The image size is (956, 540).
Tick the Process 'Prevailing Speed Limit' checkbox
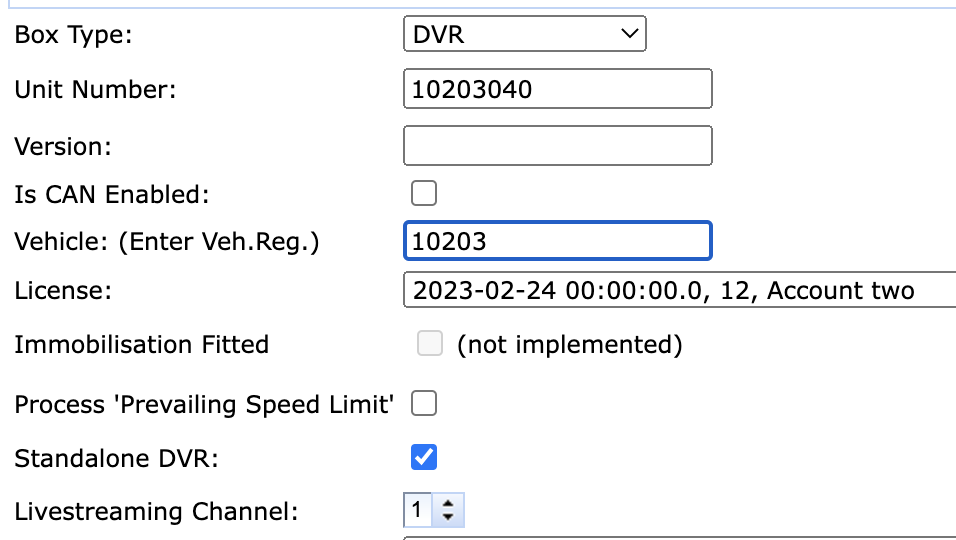425,404
